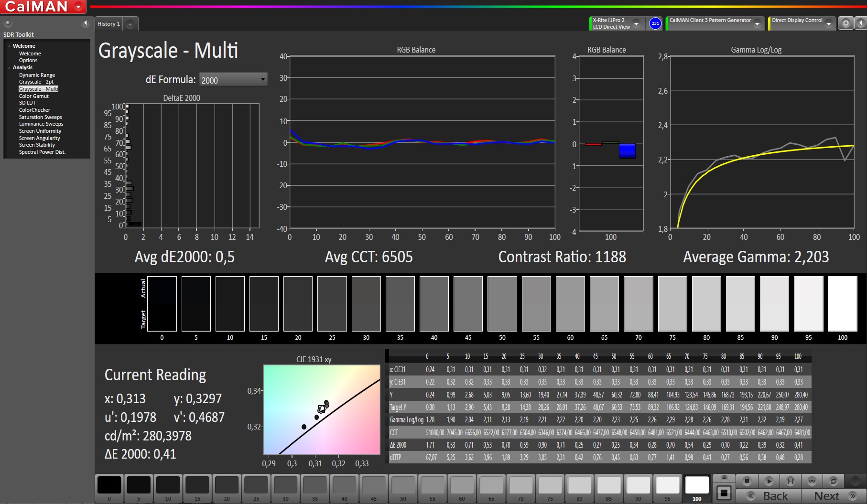Image resolution: width=867 pixels, height=504 pixels.
Task: Select the 0 black pattern swatch in bottom strip
Action: tap(109, 488)
